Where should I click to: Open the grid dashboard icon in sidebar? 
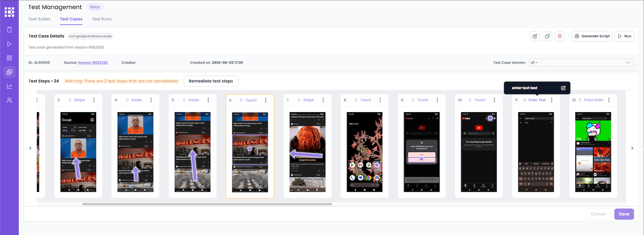[9, 58]
